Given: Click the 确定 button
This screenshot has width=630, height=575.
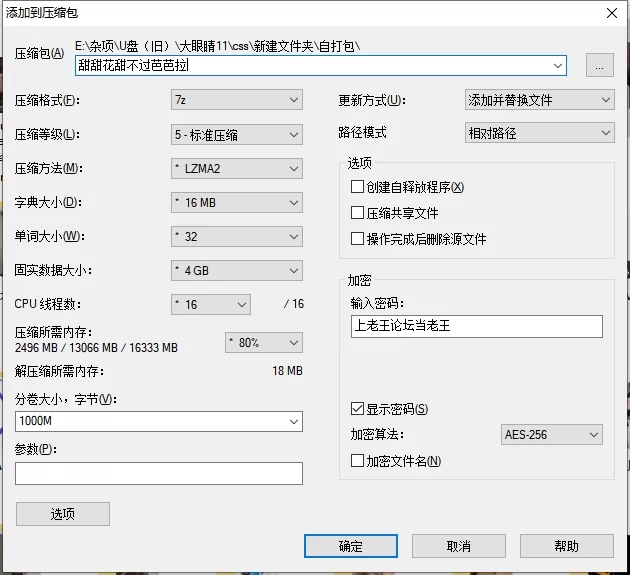Looking at the screenshot, I should (x=351, y=546).
